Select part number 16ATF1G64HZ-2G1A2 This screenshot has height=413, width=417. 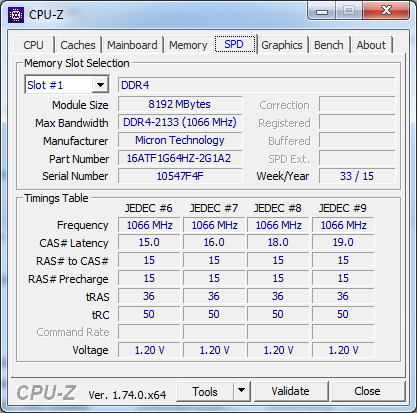pyautogui.click(x=180, y=158)
